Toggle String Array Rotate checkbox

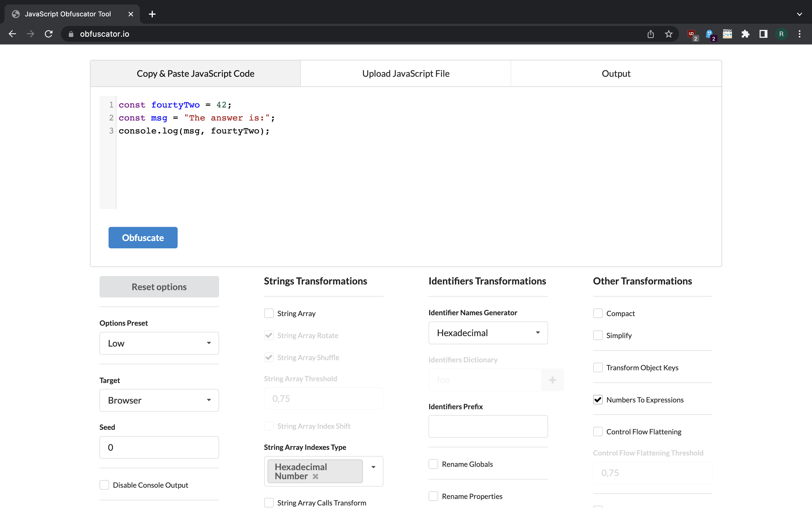point(269,335)
